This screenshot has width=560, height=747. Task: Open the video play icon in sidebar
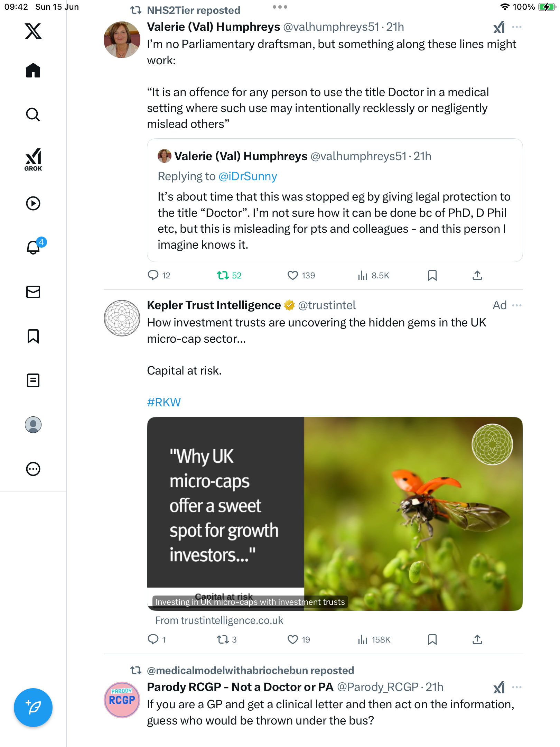coord(33,203)
